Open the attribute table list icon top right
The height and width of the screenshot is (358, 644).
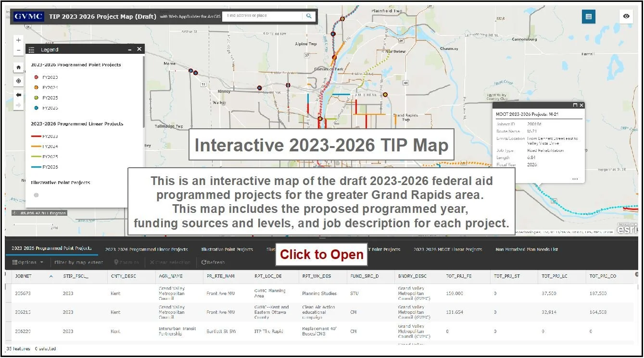(x=589, y=16)
